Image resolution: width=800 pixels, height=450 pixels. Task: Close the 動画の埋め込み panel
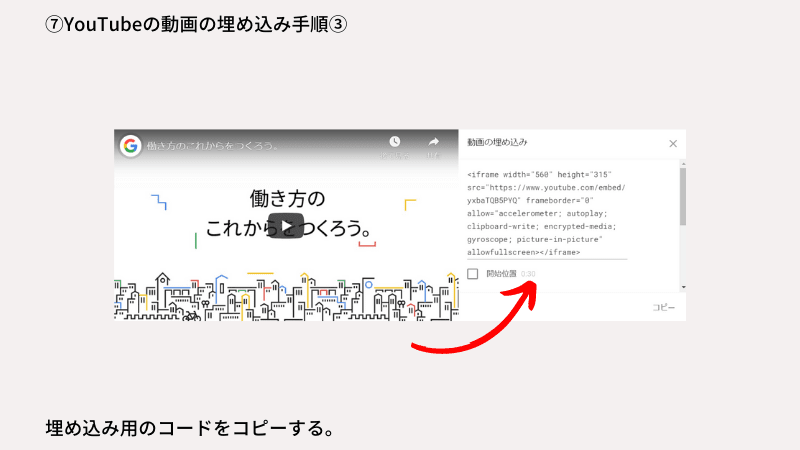click(673, 144)
